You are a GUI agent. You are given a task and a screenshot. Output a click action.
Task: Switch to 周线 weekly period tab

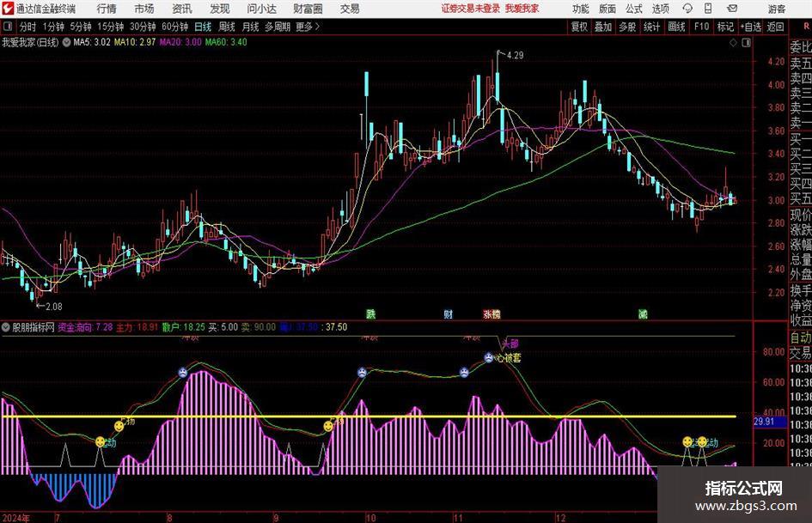coord(226,27)
